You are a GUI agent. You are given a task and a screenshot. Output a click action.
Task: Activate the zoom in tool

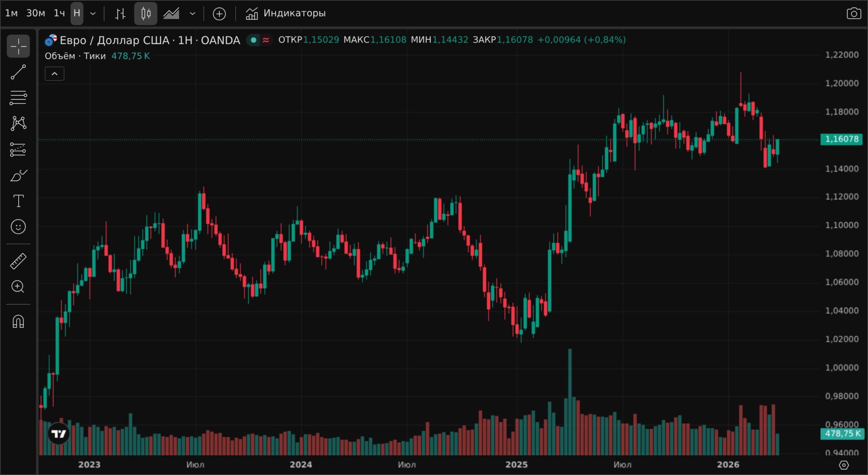click(18, 287)
